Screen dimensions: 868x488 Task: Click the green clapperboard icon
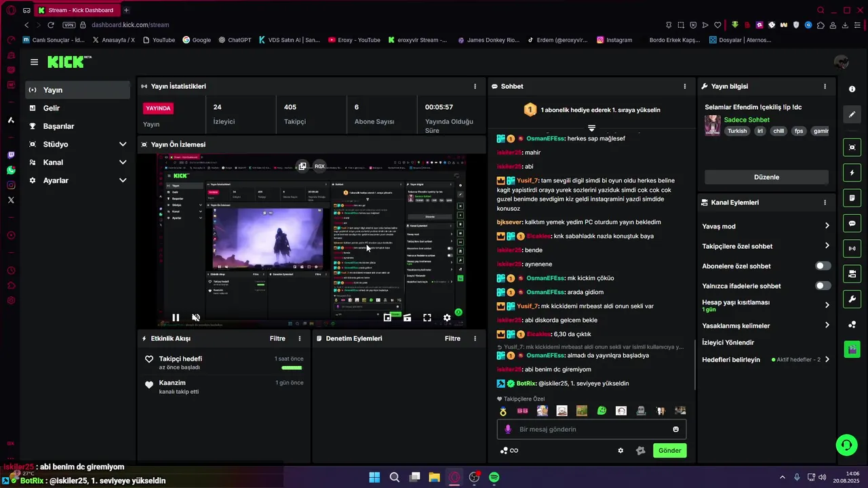pos(852,350)
